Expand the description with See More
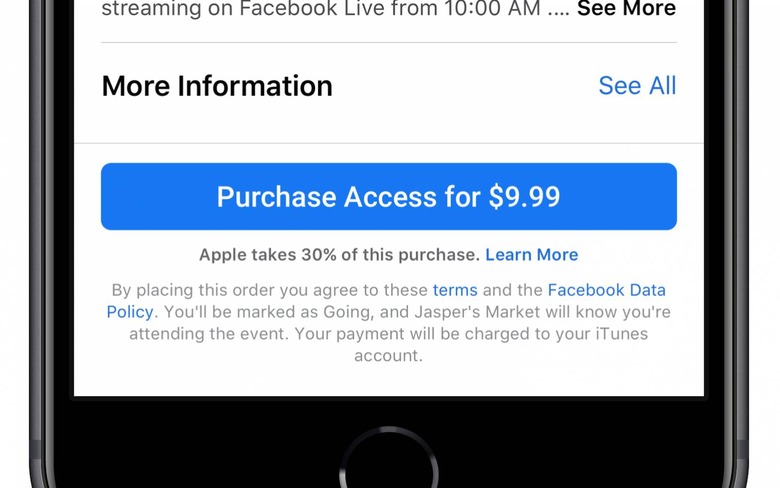The image size is (780, 488). (626, 8)
